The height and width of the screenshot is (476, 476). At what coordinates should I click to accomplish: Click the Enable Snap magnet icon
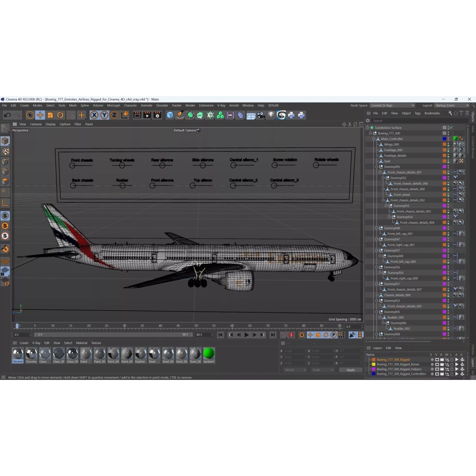(x=5, y=249)
